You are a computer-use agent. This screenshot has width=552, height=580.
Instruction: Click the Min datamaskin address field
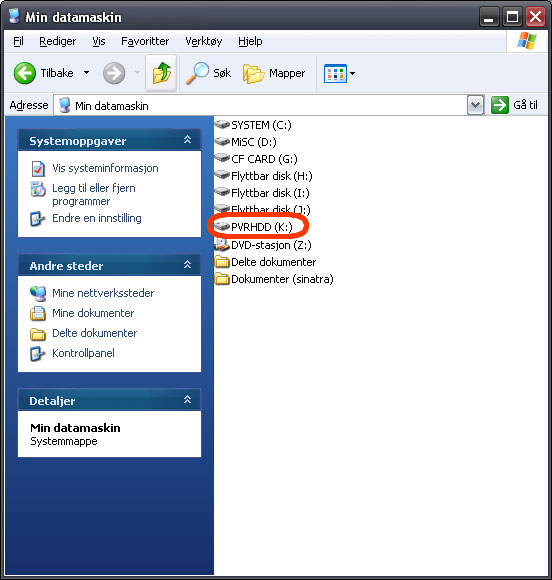point(260,106)
